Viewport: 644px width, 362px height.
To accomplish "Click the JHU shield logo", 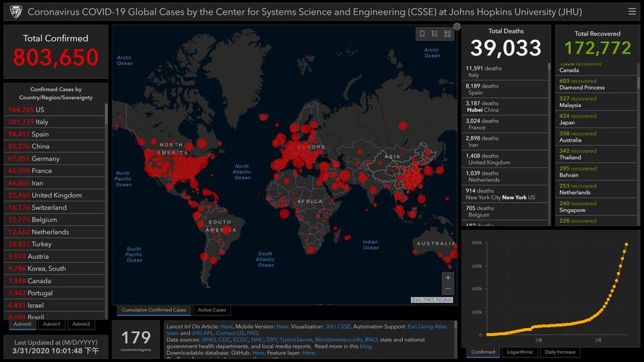I will (x=15, y=12).
